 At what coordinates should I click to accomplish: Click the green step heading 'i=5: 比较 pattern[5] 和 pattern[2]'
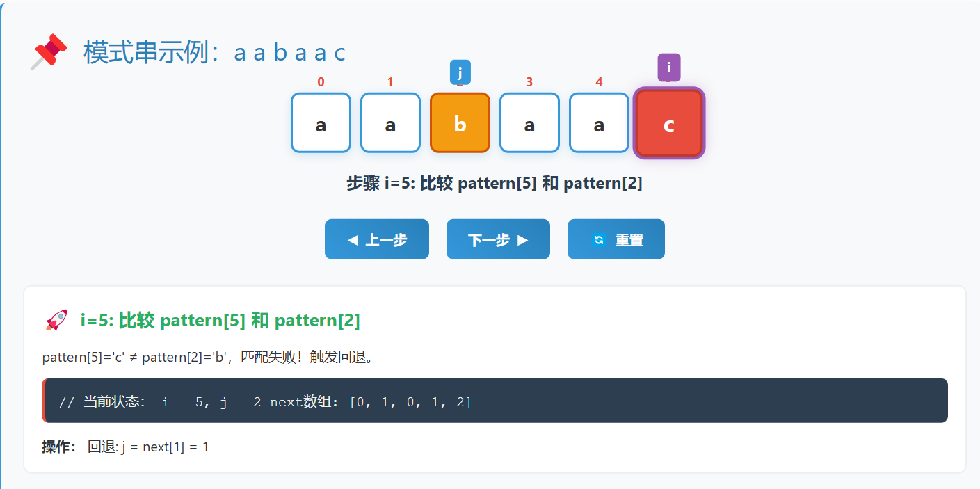tap(220, 320)
